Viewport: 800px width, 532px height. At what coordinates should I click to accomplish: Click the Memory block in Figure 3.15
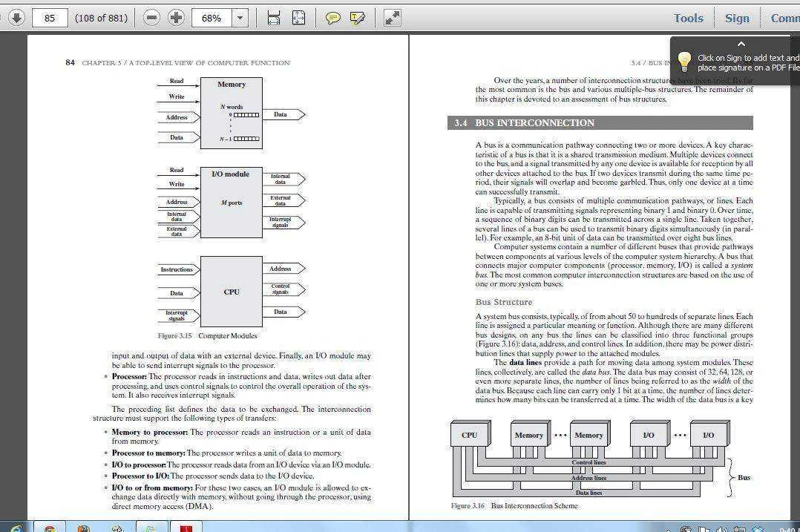coord(231,114)
